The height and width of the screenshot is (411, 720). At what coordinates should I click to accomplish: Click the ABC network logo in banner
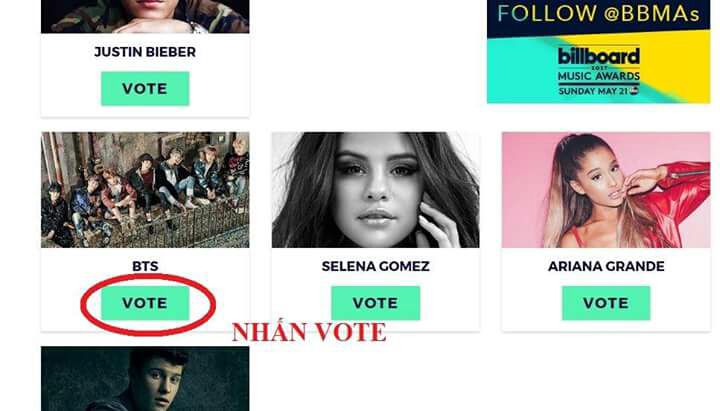634,90
